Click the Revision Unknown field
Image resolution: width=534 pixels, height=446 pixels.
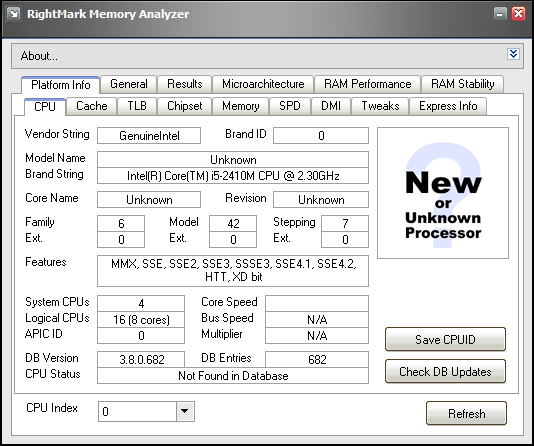click(x=321, y=200)
